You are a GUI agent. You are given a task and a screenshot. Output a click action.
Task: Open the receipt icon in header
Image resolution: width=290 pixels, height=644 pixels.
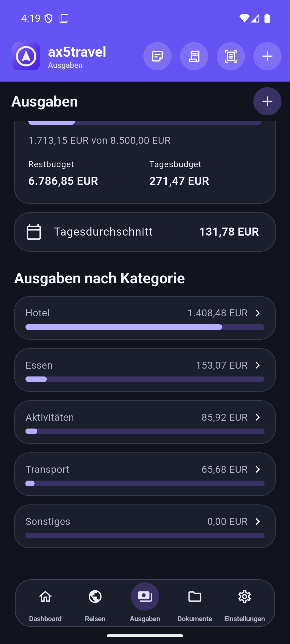pyautogui.click(x=194, y=56)
